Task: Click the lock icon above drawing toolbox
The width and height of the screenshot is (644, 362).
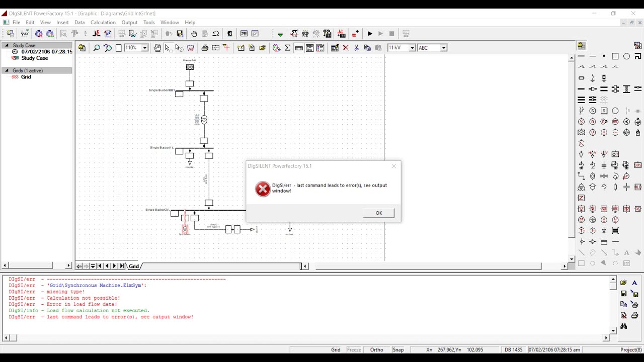Action: (581, 45)
